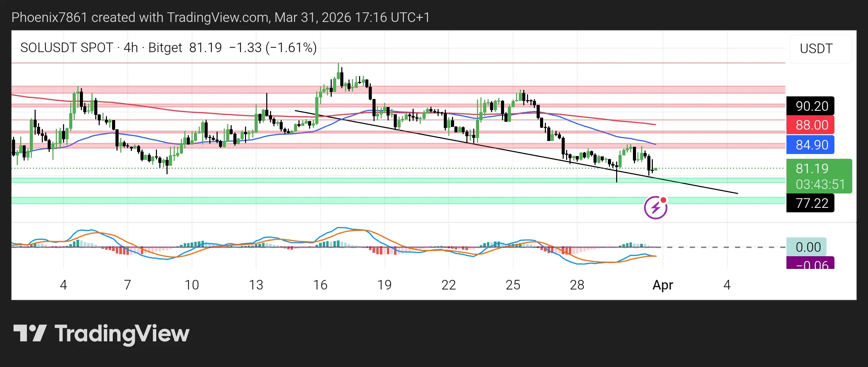The height and width of the screenshot is (367, 868).
Task: Click the purple −0.06 MACD value label
Action: point(810,263)
